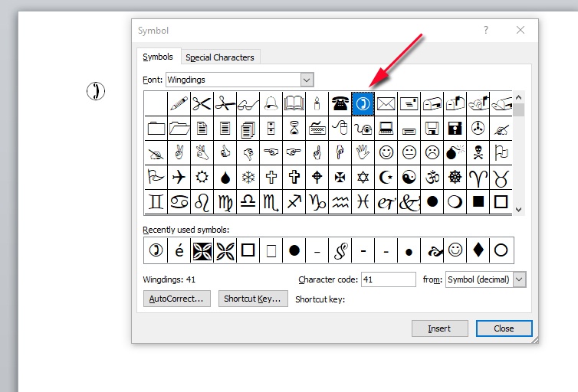
Task: Select the frowning face symbol
Action: 432,153
